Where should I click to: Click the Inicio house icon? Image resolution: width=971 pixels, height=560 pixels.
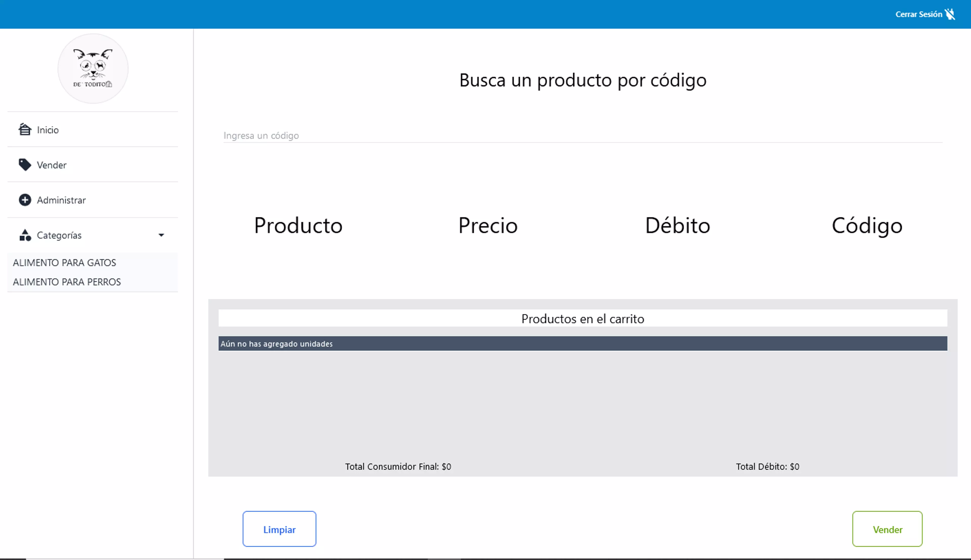[25, 130]
